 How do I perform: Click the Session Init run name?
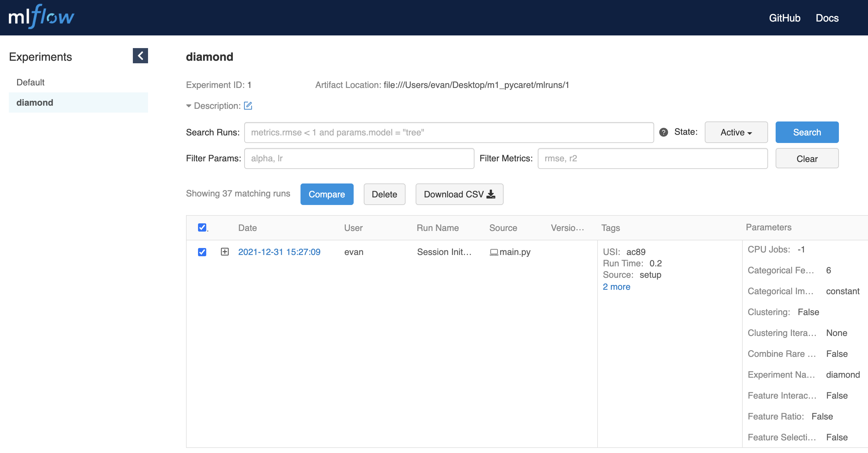444,252
